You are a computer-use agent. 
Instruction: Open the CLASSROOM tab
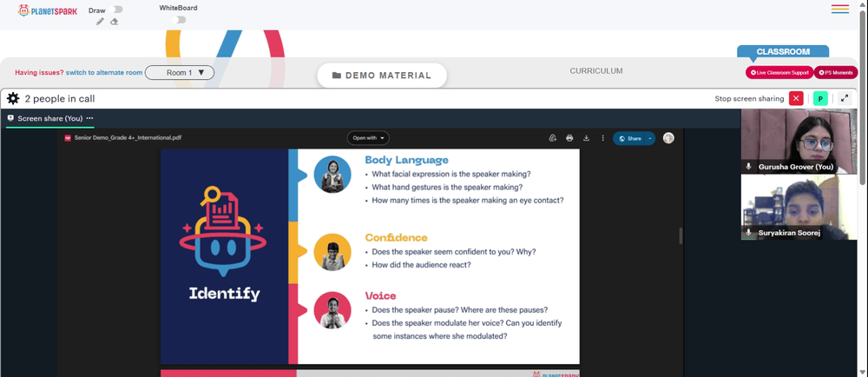(x=783, y=51)
